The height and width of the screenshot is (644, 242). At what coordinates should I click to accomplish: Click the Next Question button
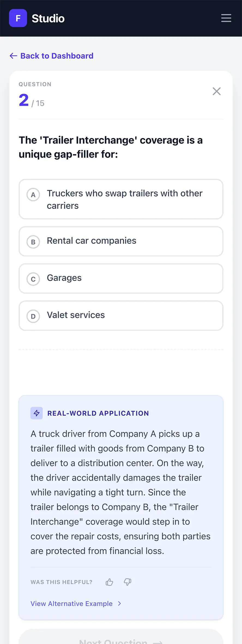click(121, 640)
